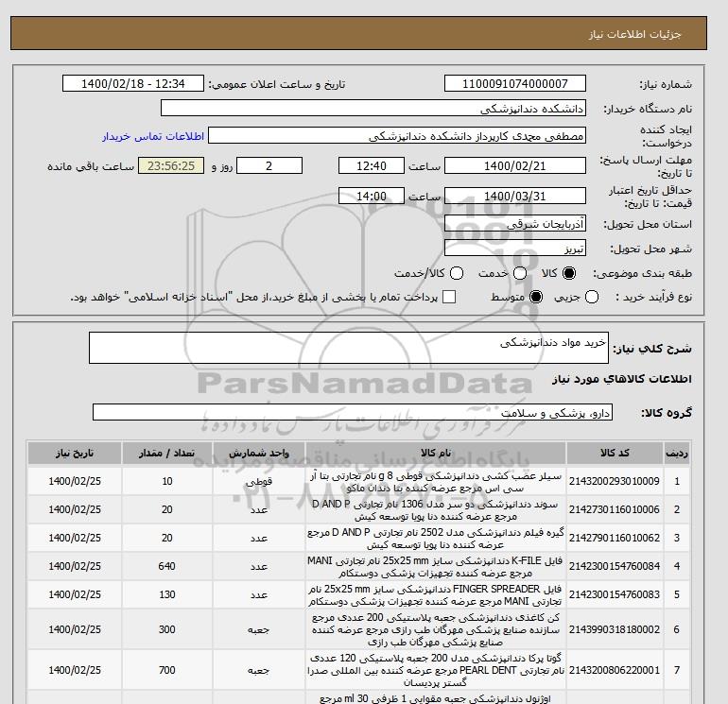Click product code 2143200293010009
The height and width of the screenshot is (704, 728).
tap(615, 481)
